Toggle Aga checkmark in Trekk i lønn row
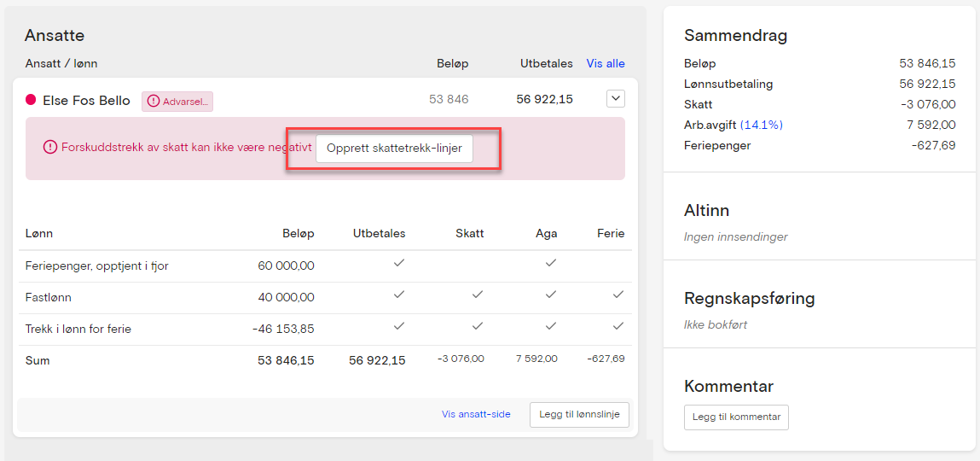Screen dimensions: 980x461 551,326
